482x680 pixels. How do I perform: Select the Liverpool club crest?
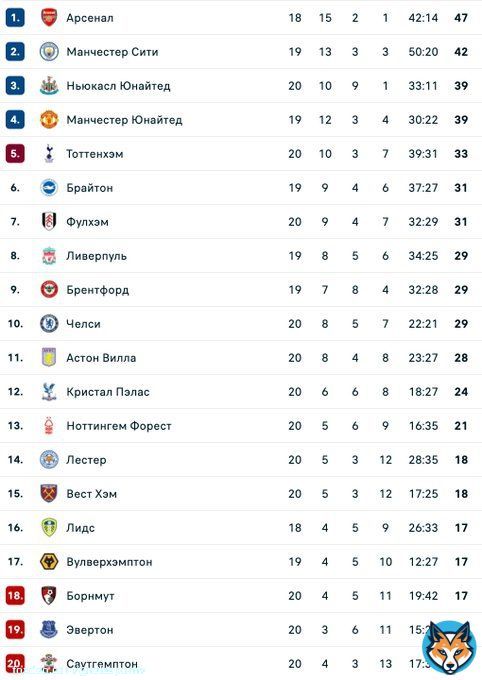coord(49,256)
